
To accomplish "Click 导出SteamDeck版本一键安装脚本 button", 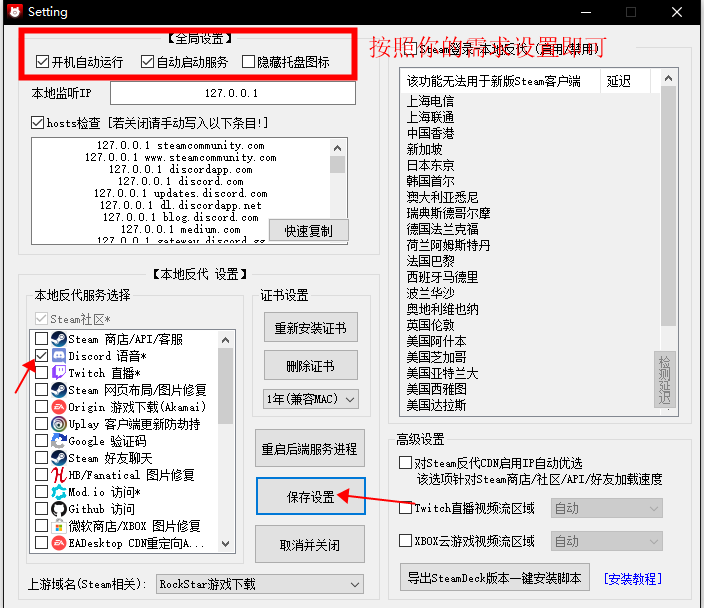I will [x=495, y=577].
